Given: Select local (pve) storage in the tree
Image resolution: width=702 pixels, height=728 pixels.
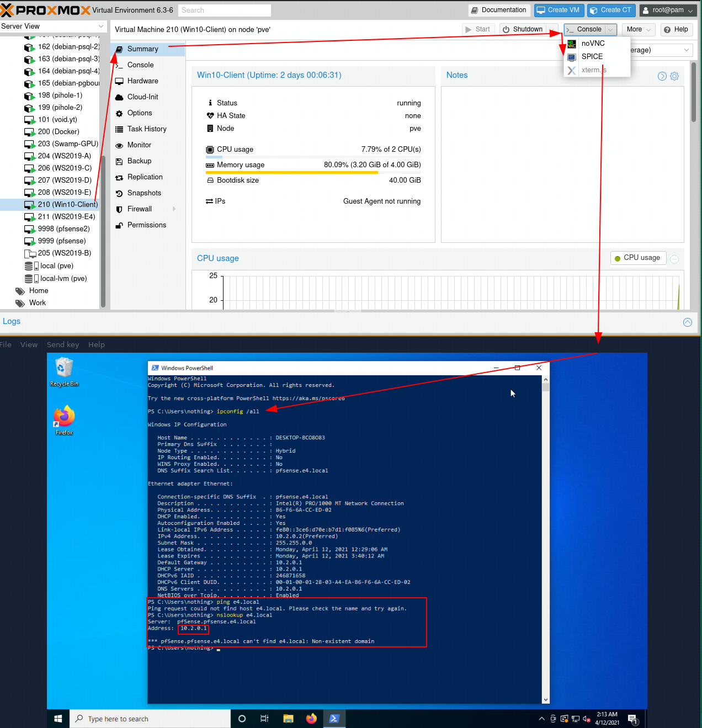Looking at the screenshot, I should 50,266.
